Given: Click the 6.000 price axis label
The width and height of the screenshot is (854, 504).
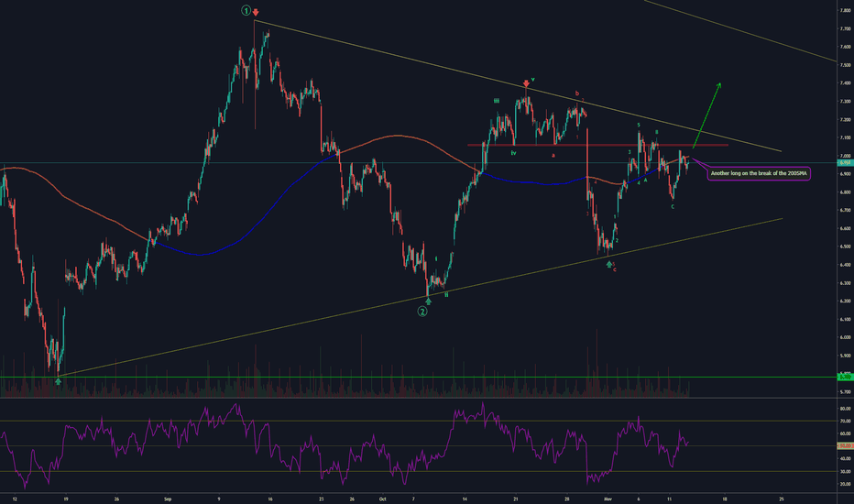Looking at the screenshot, I should [846, 337].
